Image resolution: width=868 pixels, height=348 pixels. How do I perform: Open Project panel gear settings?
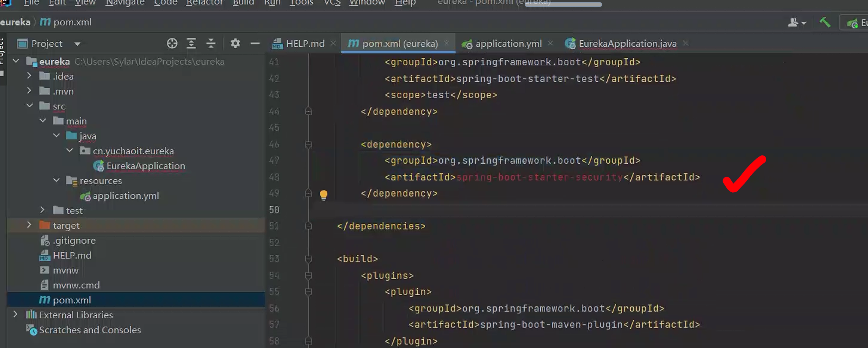[x=235, y=44]
